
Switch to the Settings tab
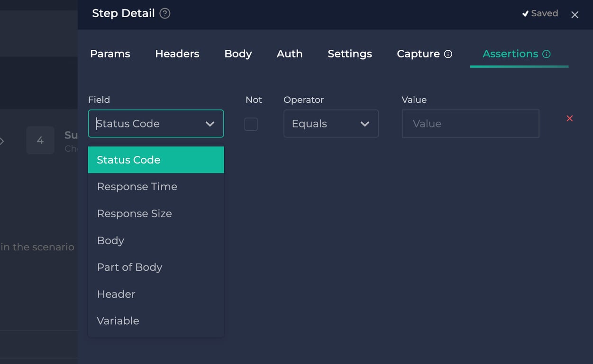[349, 54]
